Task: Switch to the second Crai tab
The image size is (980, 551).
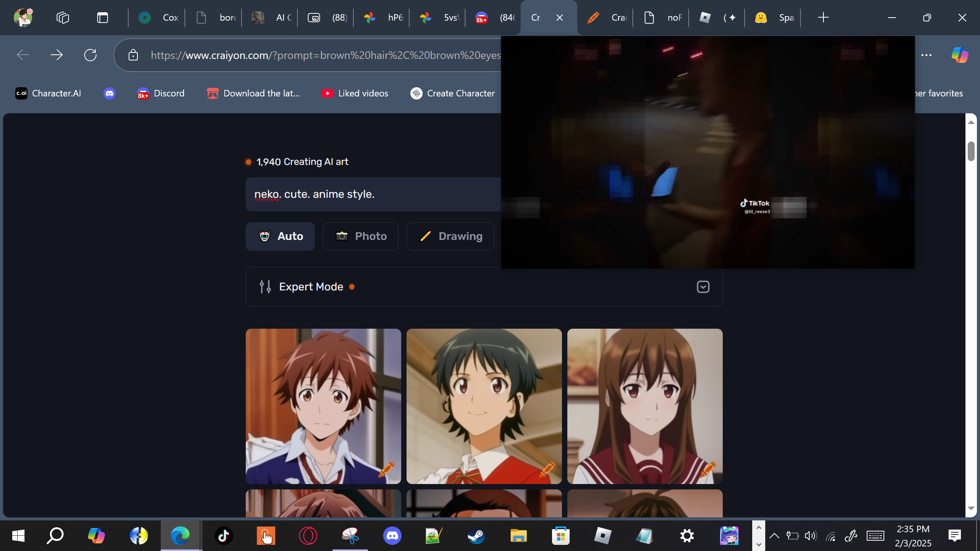Action: (606, 18)
